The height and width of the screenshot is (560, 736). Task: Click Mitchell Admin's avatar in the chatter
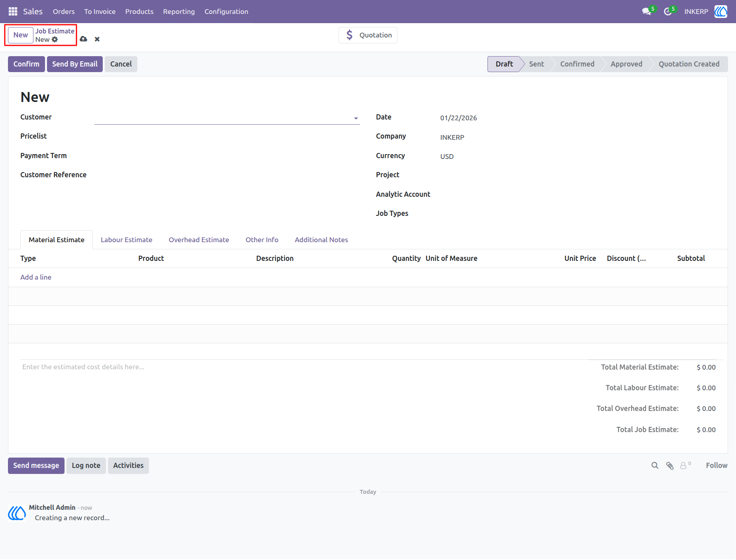tap(17, 513)
